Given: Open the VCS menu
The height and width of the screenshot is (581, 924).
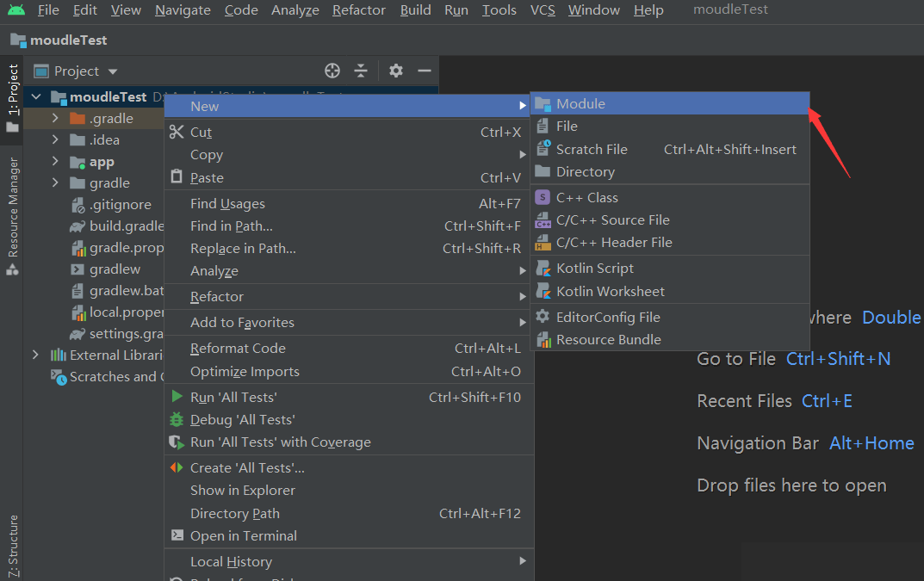Looking at the screenshot, I should tap(543, 10).
